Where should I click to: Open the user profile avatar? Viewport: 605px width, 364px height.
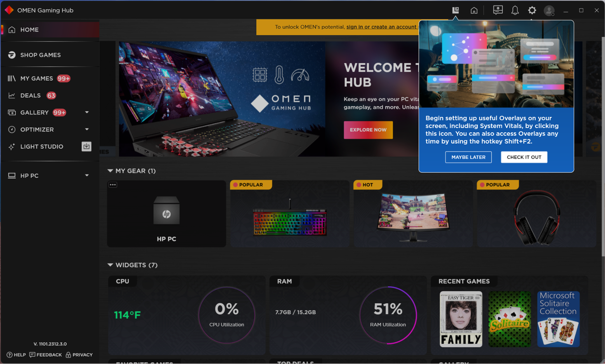point(549,10)
